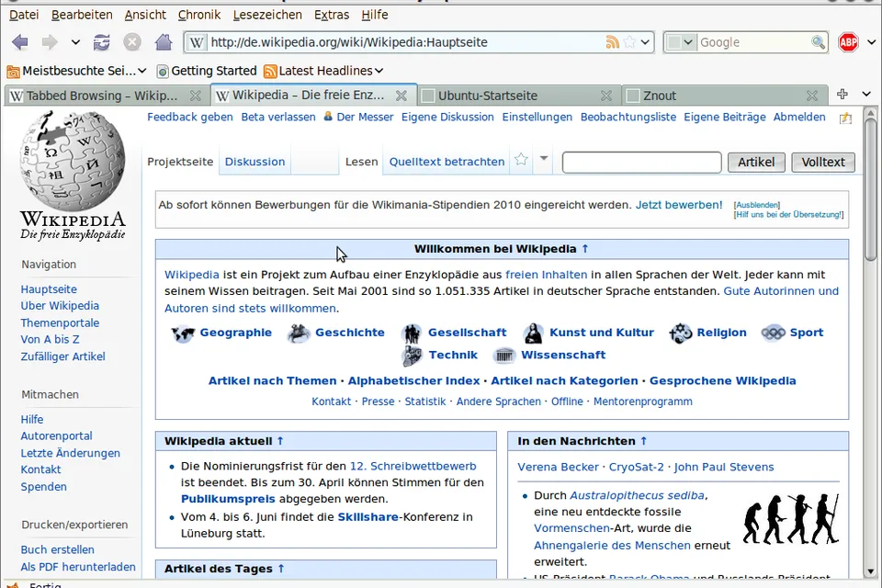Click the Wikipedia site icon in address bar
Screen dimensions: 882x588
pyautogui.click(x=197, y=42)
